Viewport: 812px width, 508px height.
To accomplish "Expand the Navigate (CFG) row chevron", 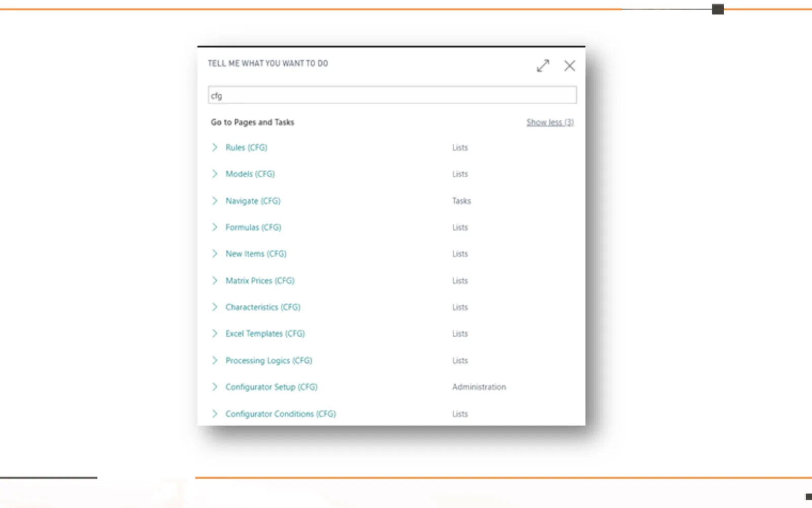I will coord(215,201).
